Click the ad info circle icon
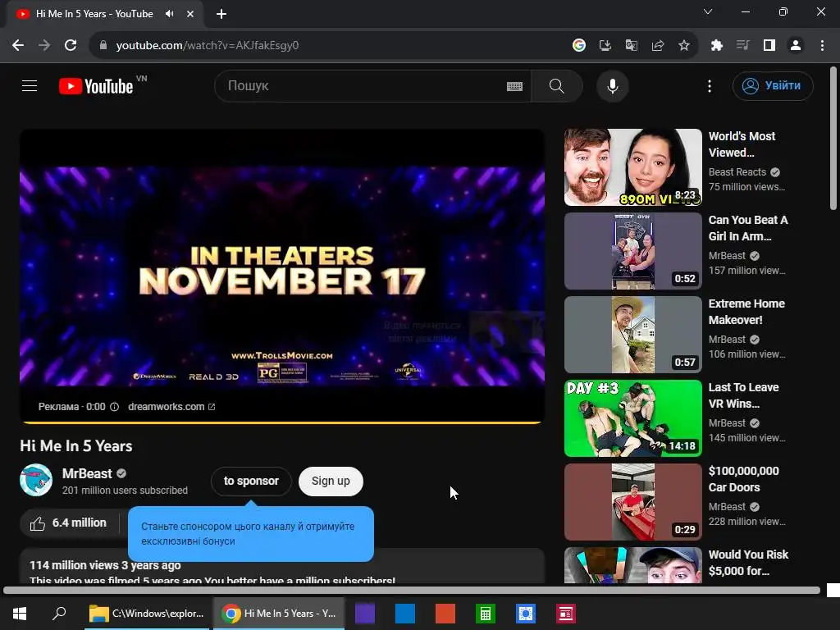 [114, 407]
